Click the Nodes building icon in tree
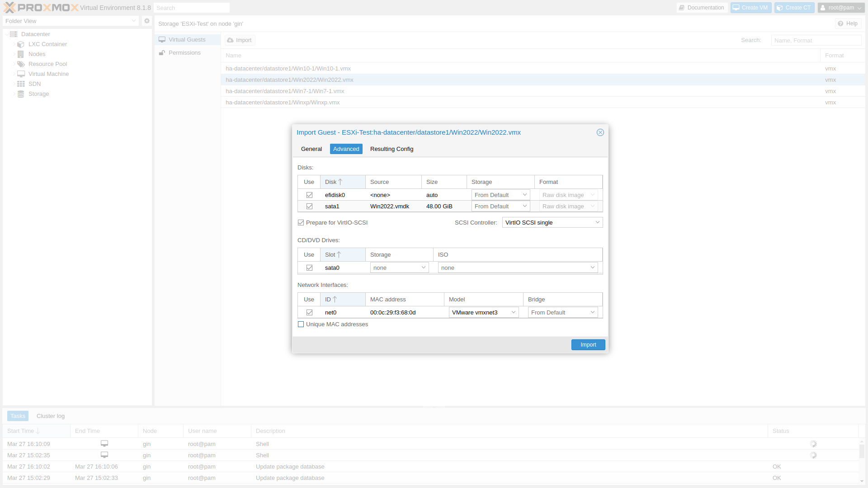Viewport: 868px width, 488px height. pyautogui.click(x=20, y=54)
